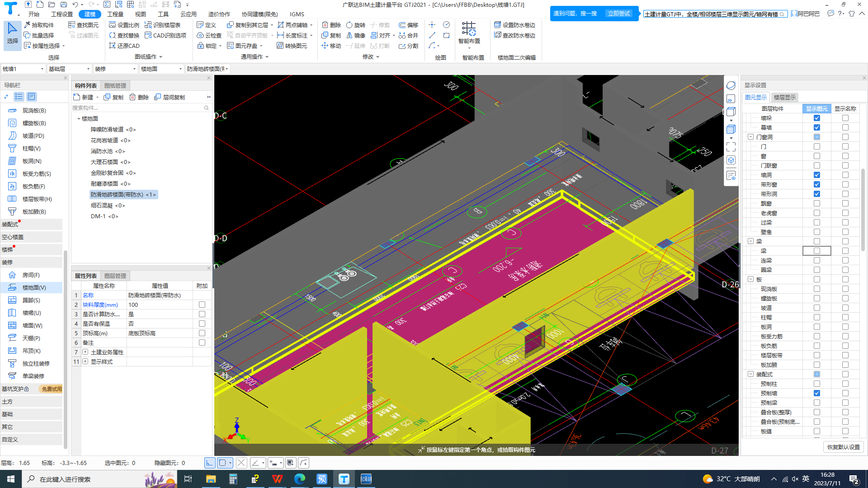The image size is (868, 488).
Task: Open File Explorer on the taskbar
Action: (211, 479)
